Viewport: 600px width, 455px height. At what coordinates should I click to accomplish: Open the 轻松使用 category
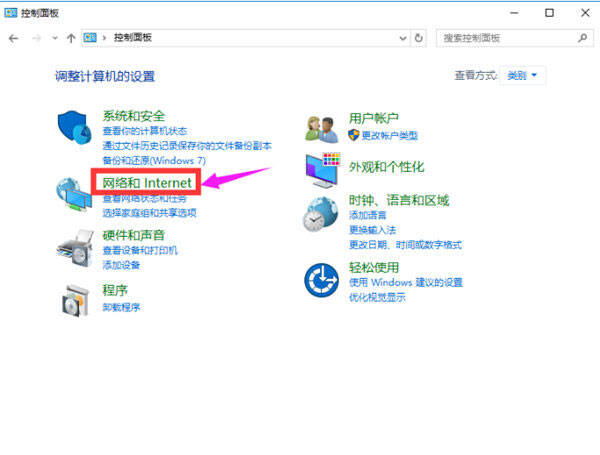coord(373,267)
